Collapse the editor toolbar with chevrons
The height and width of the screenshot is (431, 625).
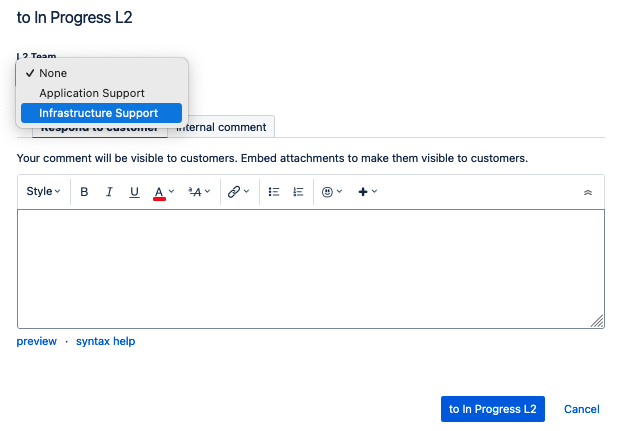pos(588,193)
